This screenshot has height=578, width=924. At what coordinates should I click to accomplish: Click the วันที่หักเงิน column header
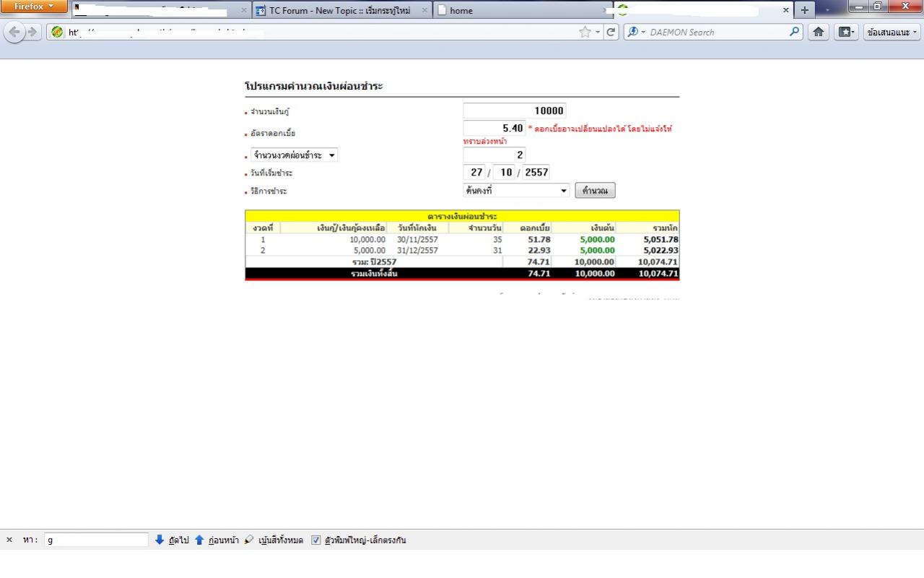click(417, 228)
